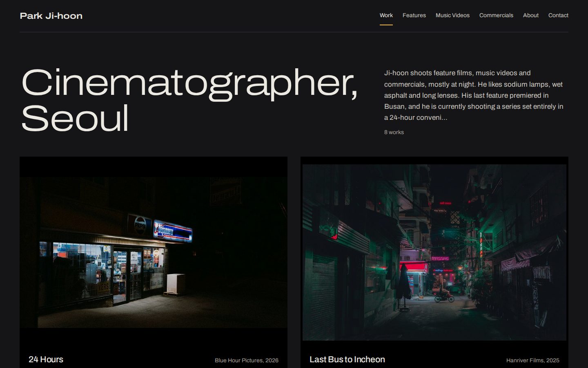588x368 pixels.
Task: Open the About page
Action: pos(531,16)
